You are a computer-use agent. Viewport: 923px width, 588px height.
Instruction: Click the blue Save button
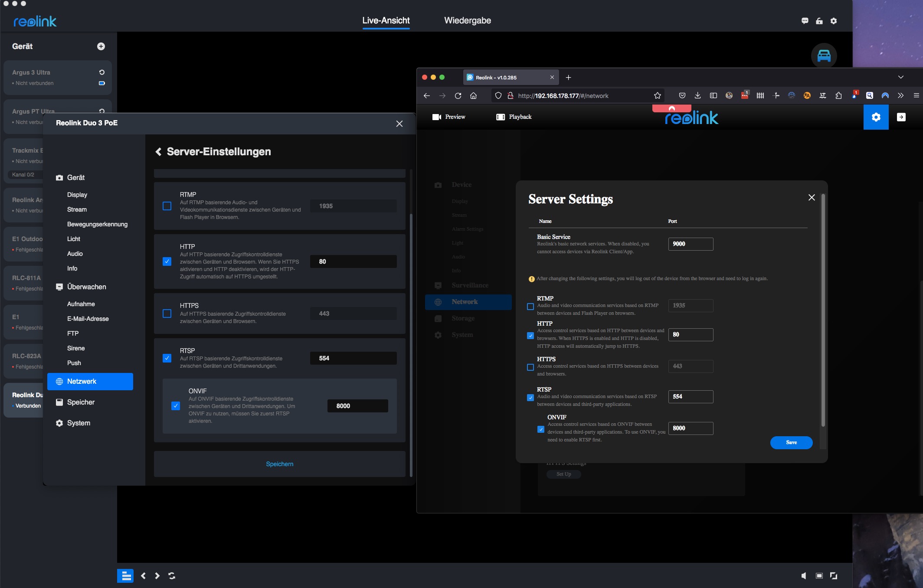point(791,442)
